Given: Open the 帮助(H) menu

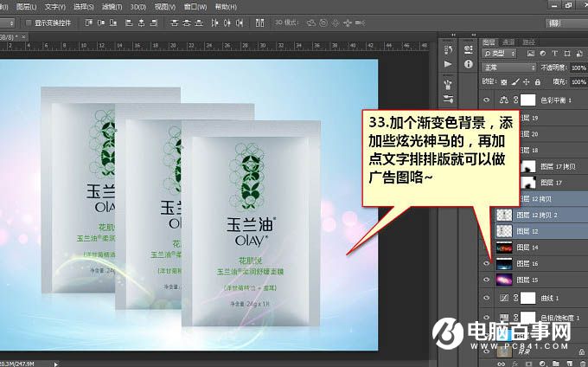Looking at the screenshot, I should pos(226,7).
